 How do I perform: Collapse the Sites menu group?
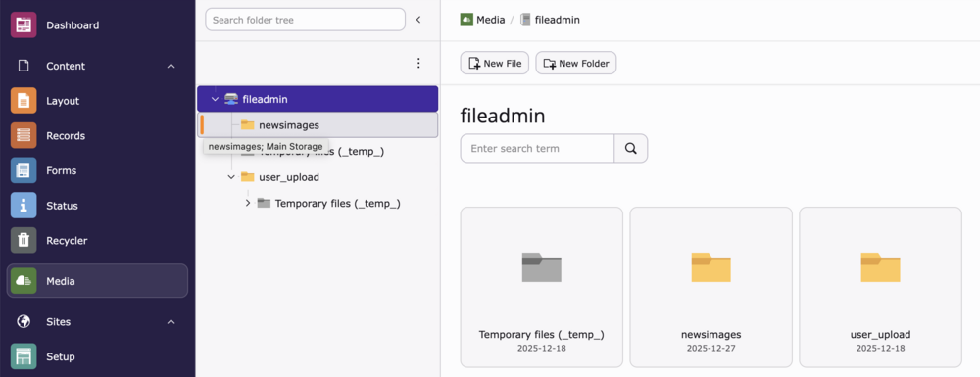pyautogui.click(x=171, y=322)
